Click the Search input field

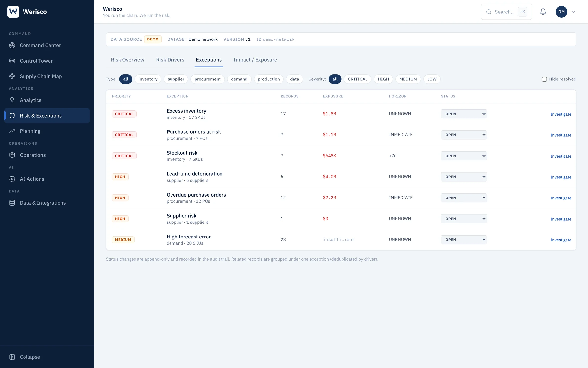(x=506, y=12)
